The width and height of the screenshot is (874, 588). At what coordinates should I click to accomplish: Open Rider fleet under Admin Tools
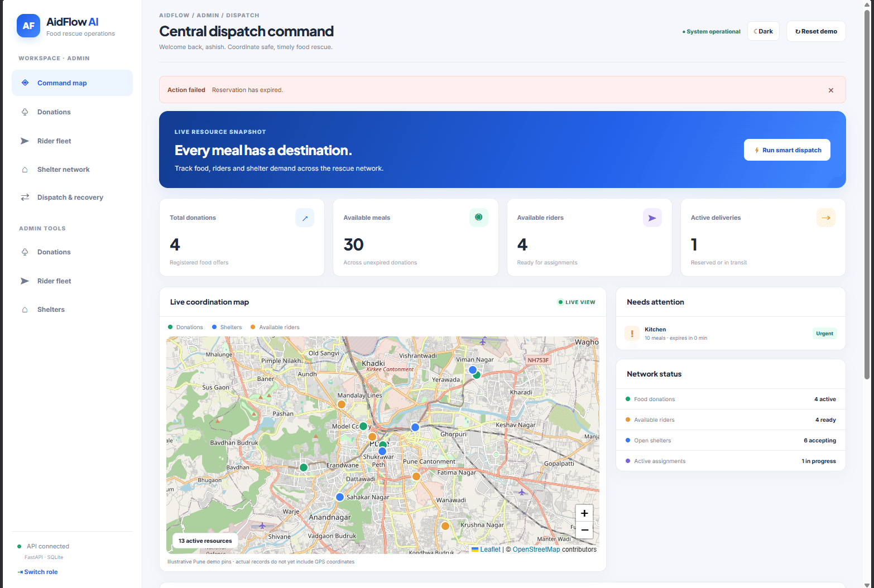[72, 281]
